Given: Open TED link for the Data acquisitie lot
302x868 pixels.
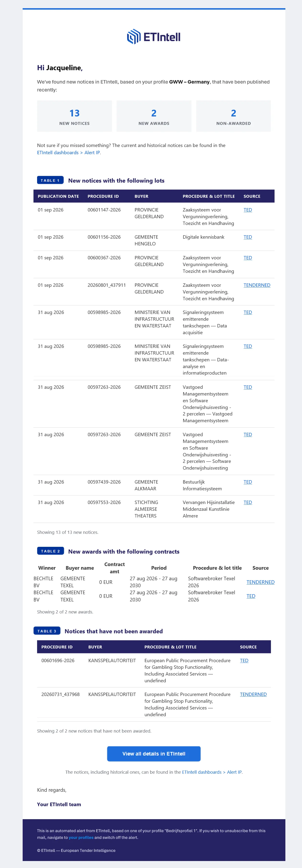Looking at the screenshot, I should pyautogui.click(x=248, y=312).
